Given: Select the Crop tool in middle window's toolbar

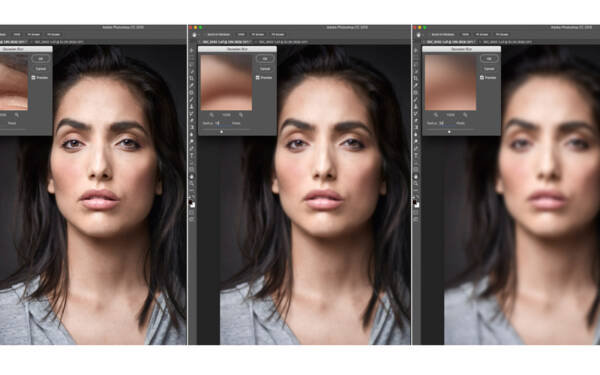Looking at the screenshot, I should pyautogui.click(x=192, y=78).
